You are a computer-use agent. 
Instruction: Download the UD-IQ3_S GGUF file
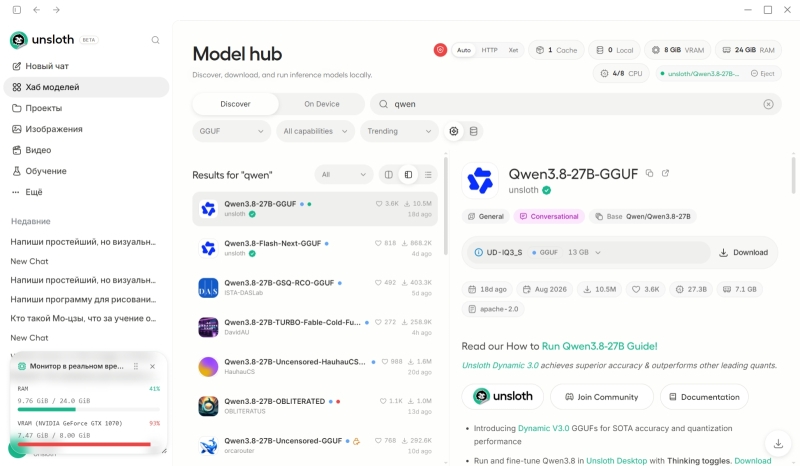[x=743, y=252]
